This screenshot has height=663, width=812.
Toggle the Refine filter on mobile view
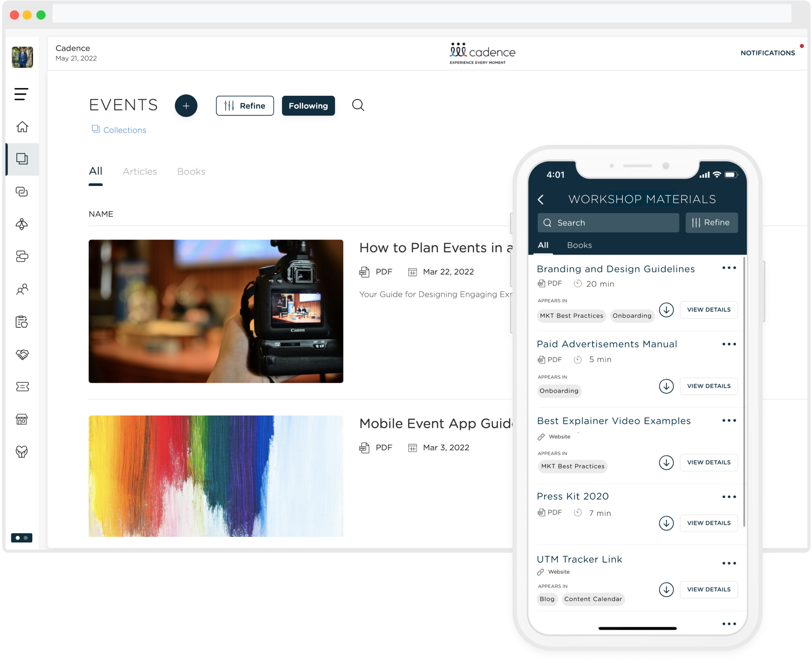710,223
